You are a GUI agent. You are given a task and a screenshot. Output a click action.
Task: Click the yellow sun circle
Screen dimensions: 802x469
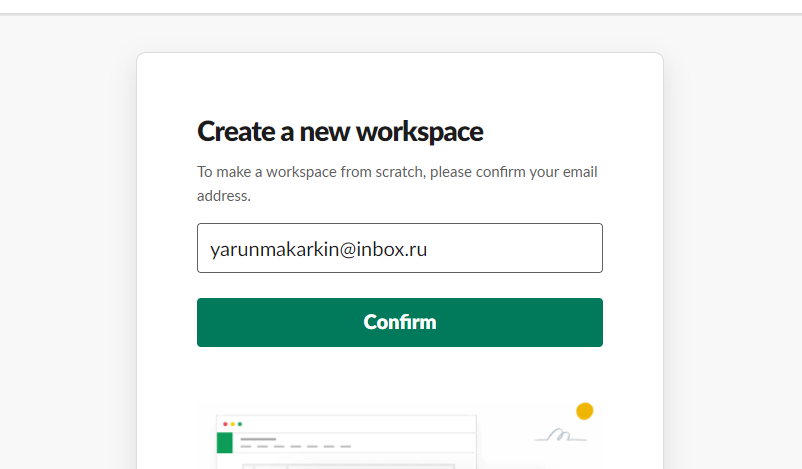[585, 411]
